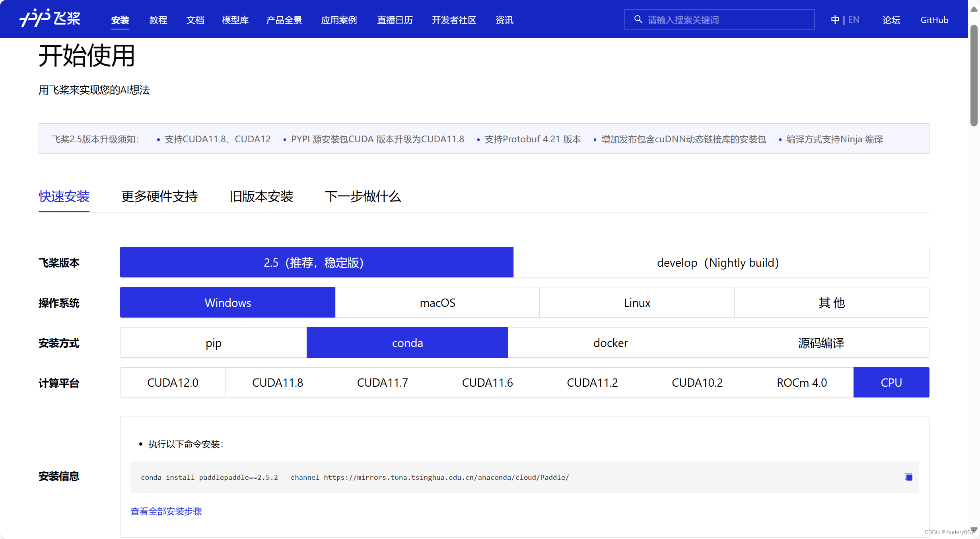The width and height of the screenshot is (980, 539).
Task: Select CPU compute platform
Action: tap(891, 382)
